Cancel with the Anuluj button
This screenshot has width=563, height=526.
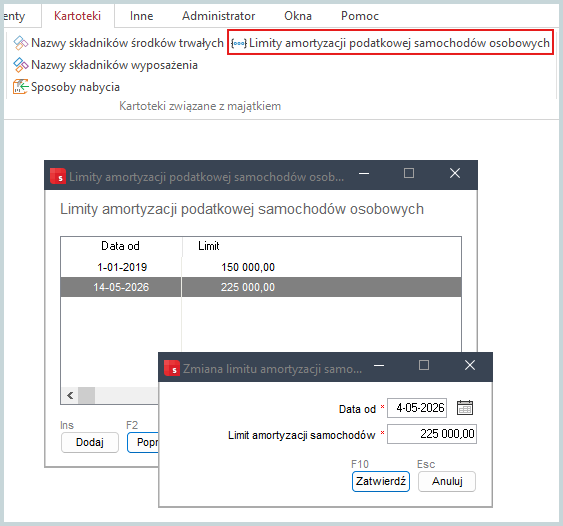point(447,481)
